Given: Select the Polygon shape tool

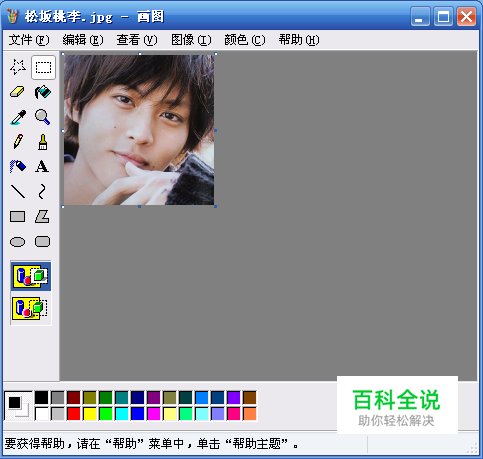Looking at the screenshot, I should point(43,217).
